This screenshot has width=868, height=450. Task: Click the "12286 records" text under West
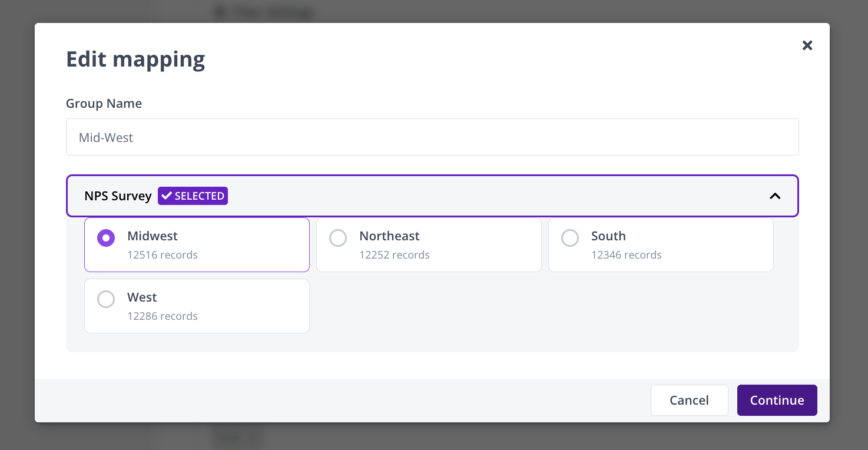point(163,316)
